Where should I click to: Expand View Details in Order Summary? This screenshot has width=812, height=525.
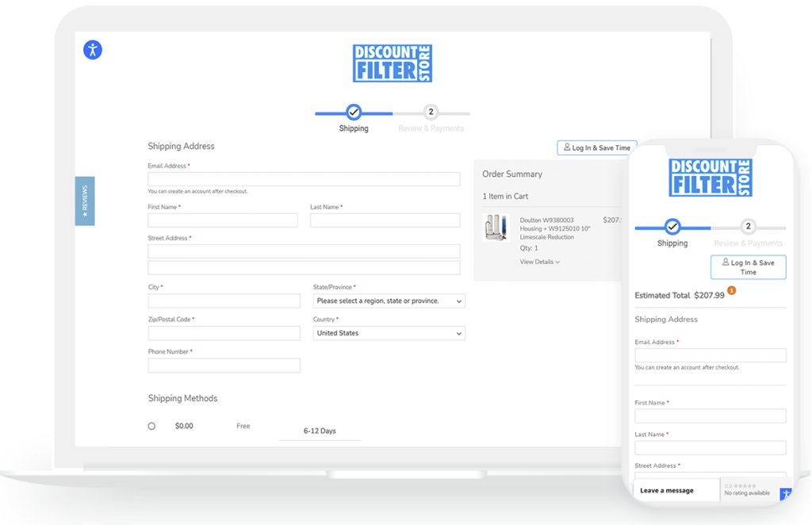coord(539,262)
